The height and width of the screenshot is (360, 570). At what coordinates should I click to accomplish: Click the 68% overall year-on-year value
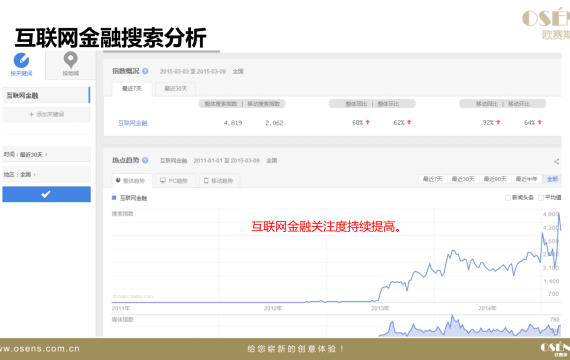[358, 123]
